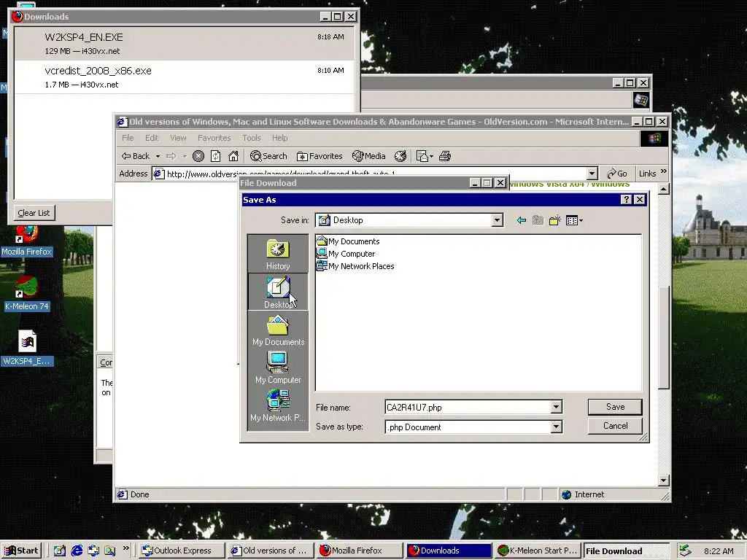Click the IE scrollbar up arrow
The height and width of the screenshot is (560, 747).
click(x=664, y=189)
